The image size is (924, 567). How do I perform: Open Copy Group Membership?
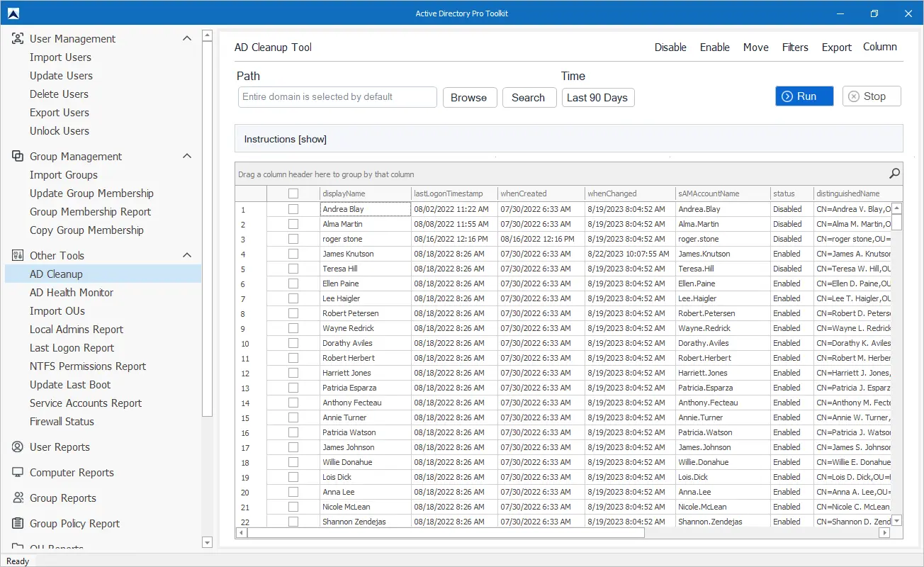click(86, 230)
